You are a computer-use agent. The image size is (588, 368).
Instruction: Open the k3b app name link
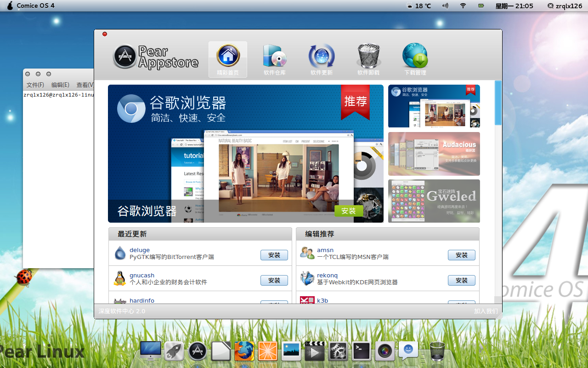click(x=322, y=300)
